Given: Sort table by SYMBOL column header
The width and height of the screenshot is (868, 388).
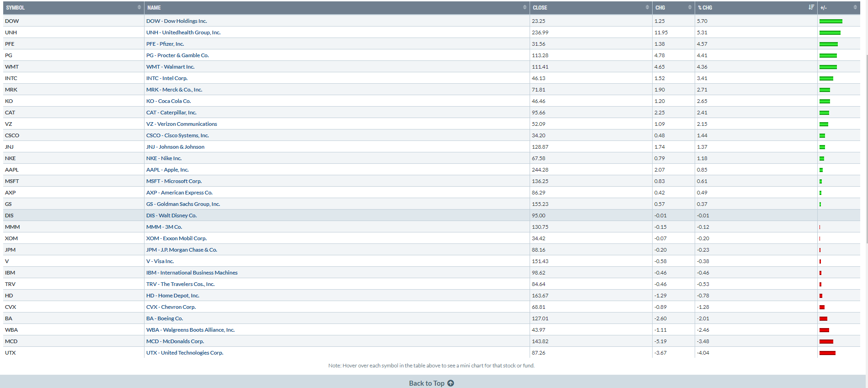Looking at the screenshot, I should (73, 8).
